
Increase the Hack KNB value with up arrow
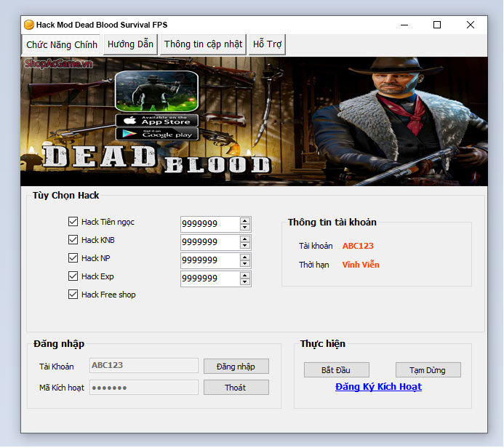(245, 239)
